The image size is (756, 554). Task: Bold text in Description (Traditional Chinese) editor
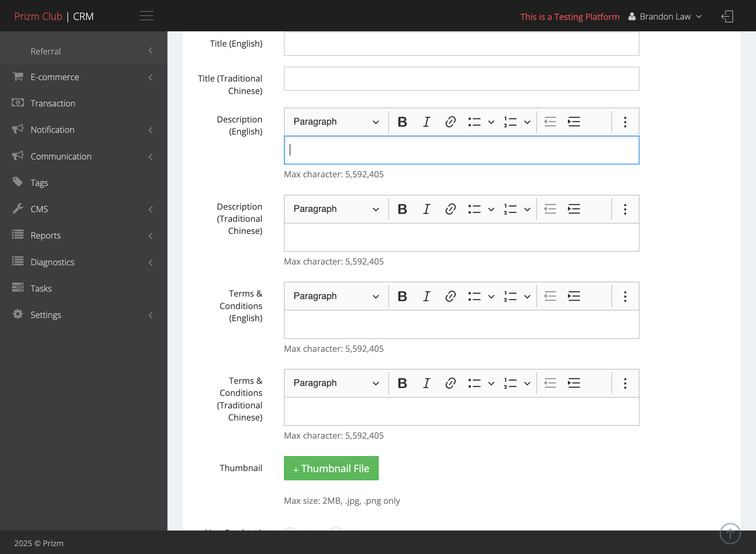pyautogui.click(x=402, y=209)
